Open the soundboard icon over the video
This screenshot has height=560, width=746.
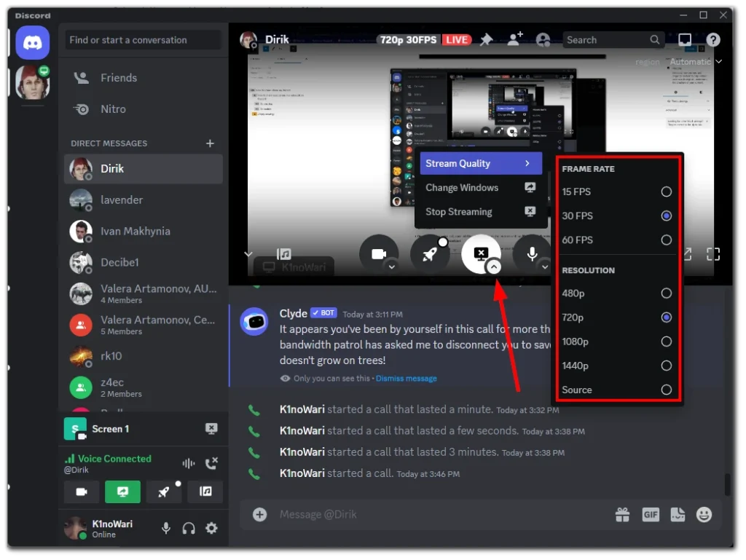tap(284, 254)
